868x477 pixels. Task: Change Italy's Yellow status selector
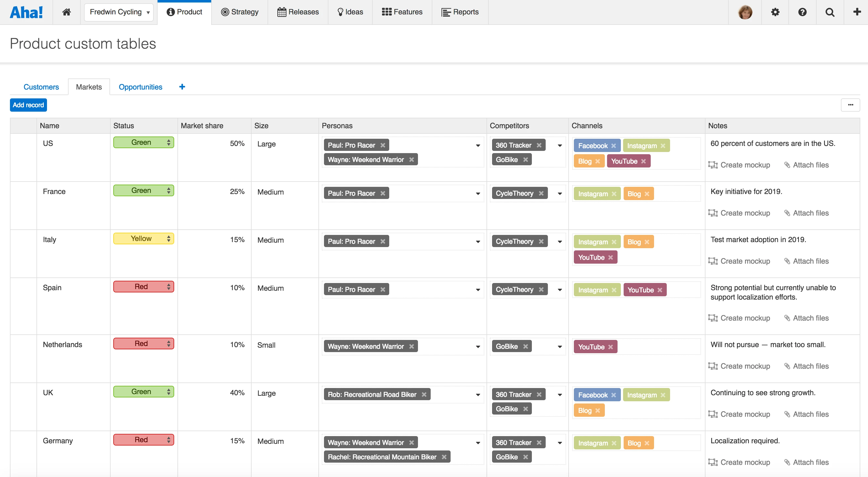143,238
